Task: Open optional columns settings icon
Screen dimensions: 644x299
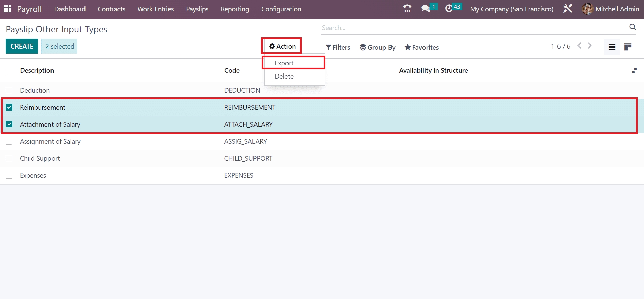Action: [634, 70]
